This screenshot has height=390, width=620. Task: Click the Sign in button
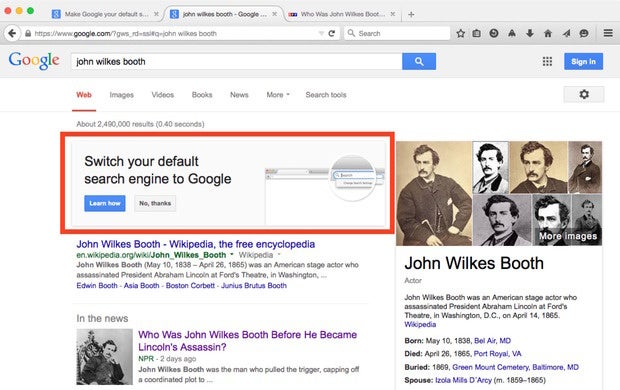583,61
